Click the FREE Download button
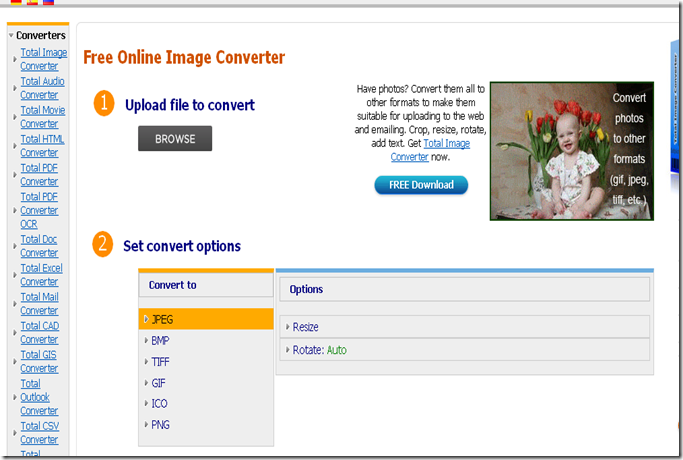This screenshot has width=683, height=460. (421, 185)
